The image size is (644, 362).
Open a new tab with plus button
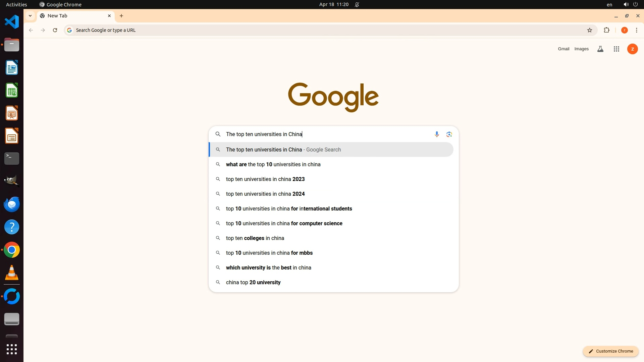121,16
